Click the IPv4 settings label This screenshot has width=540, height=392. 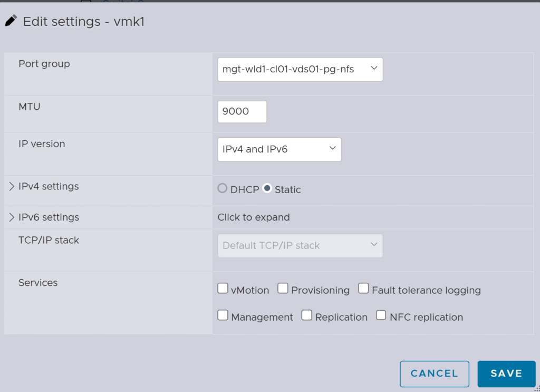coord(49,186)
